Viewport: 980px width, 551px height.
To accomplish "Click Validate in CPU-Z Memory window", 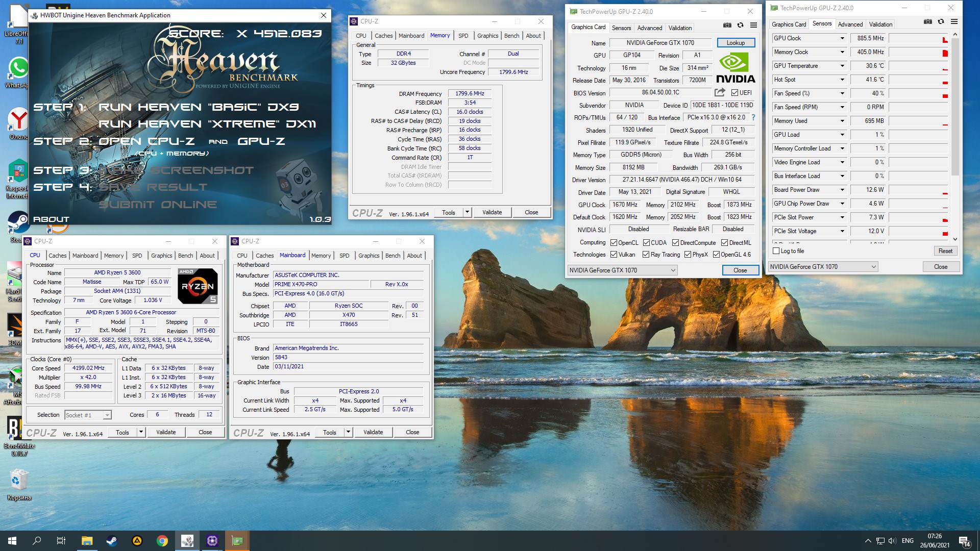I will (492, 212).
